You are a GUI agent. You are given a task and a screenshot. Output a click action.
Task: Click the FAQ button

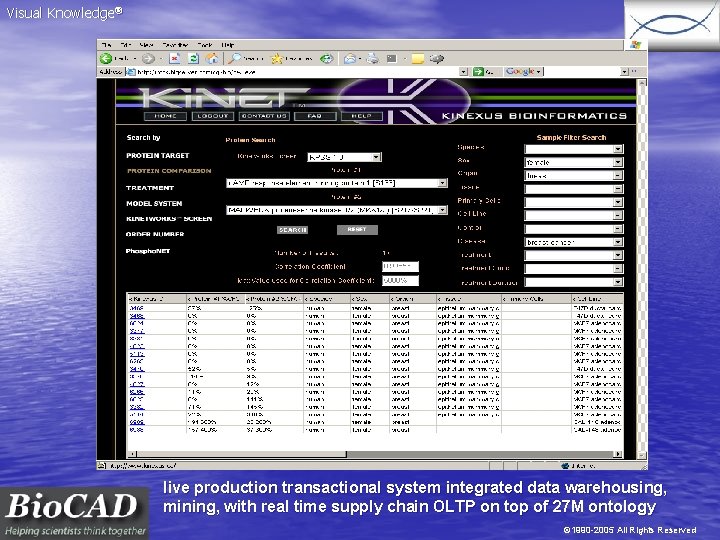pyautogui.click(x=315, y=116)
